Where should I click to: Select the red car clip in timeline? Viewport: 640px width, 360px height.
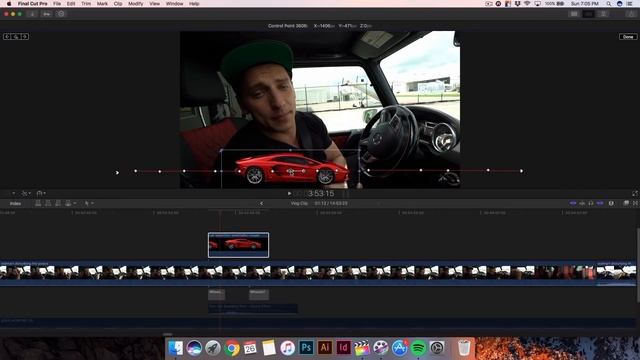click(x=238, y=245)
